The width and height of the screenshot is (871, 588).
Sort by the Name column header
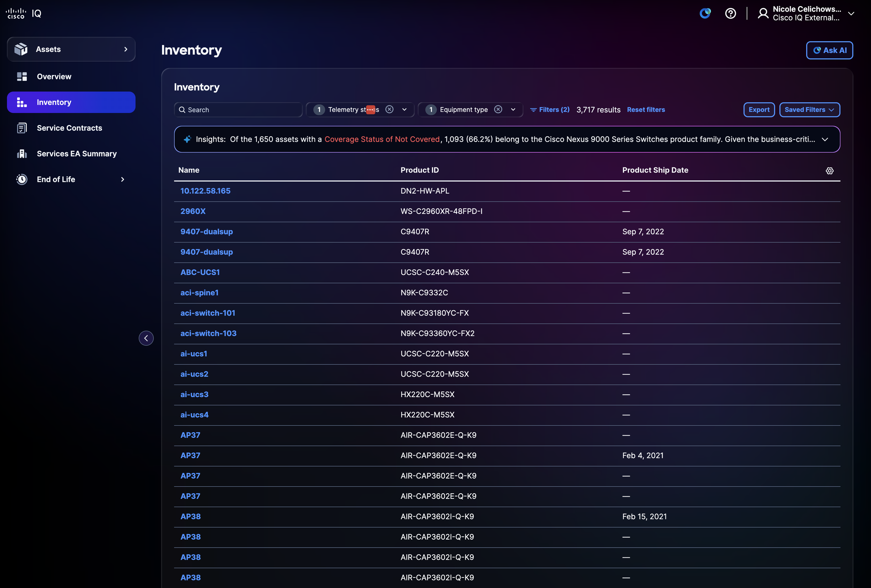point(189,170)
